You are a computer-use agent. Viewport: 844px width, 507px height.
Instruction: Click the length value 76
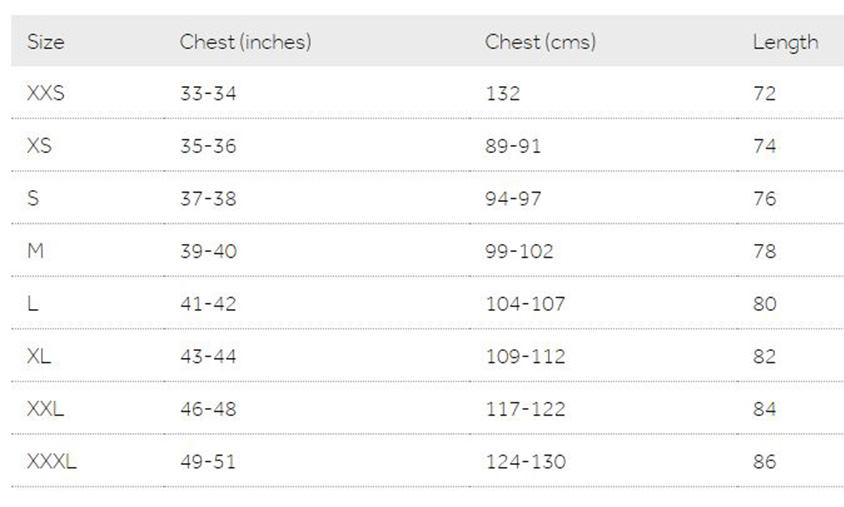tap(765, 199)
